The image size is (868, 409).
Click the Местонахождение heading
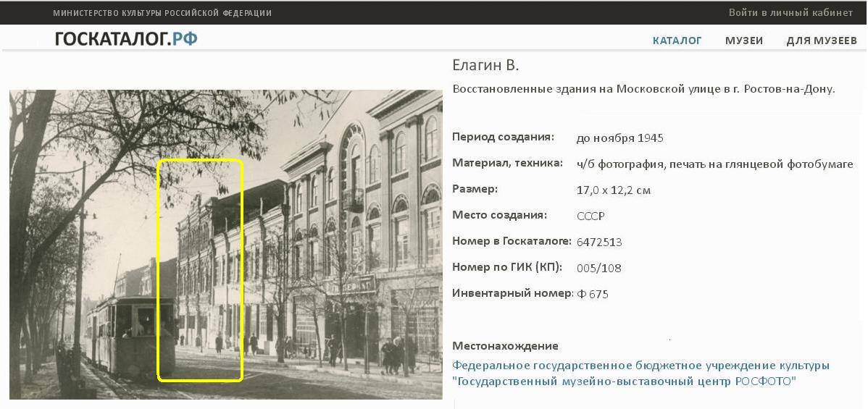point(506,346)
